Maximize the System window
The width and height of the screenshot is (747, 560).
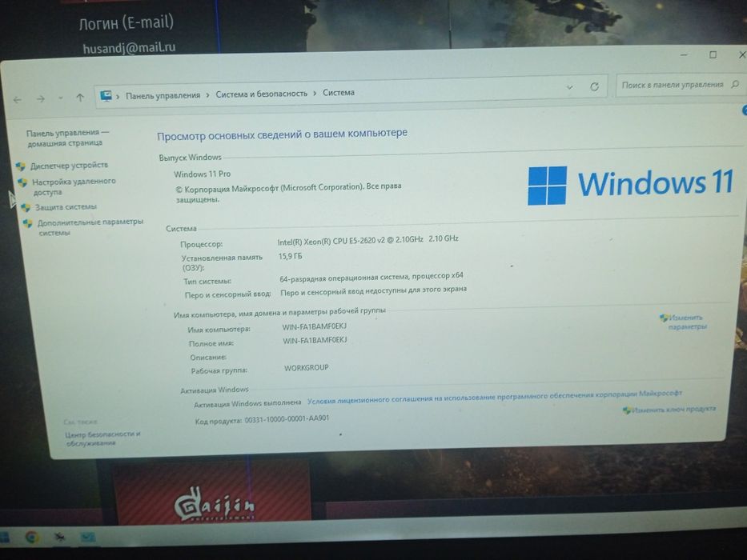(713, 54)
